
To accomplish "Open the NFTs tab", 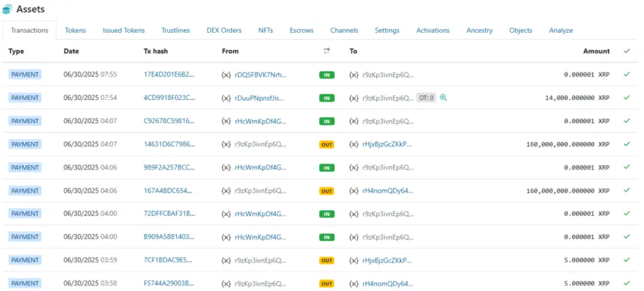I will point(265,30).
